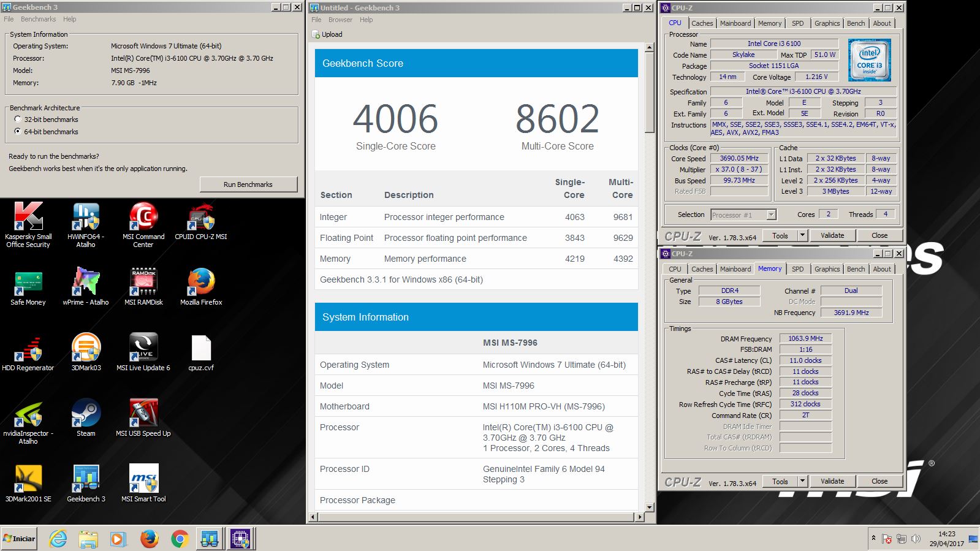The width and height of the screenshot is (980, 551).
Task: Open Windows Explorer folder in taskbar
Action: (88, 539)
